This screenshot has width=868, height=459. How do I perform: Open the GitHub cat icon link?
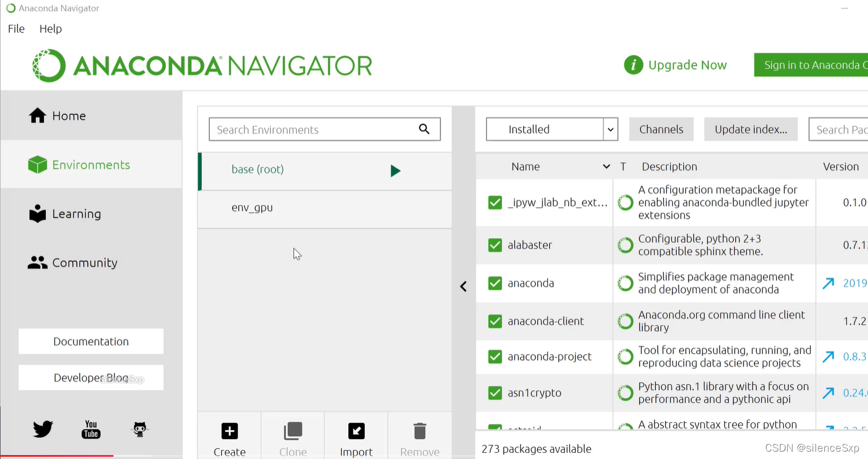point(140,429)
